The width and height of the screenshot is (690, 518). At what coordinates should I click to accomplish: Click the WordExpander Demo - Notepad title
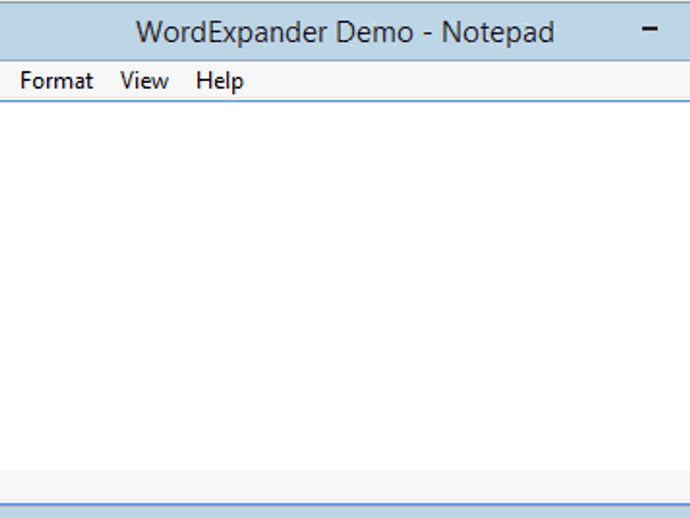tap(345, 33)
